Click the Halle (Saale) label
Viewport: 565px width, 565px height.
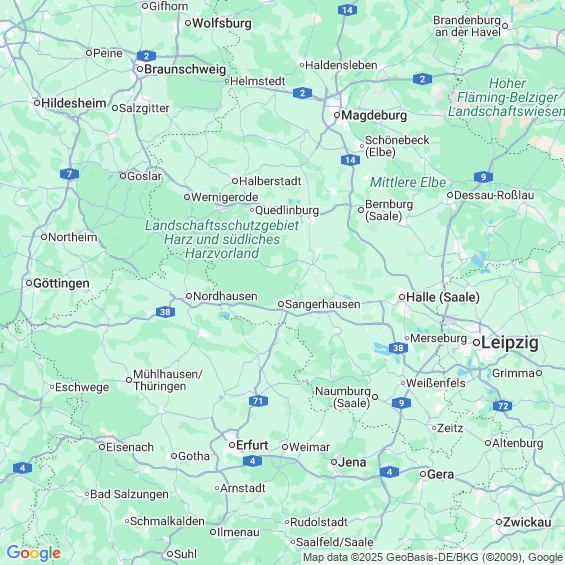click(x=443, y=297)
